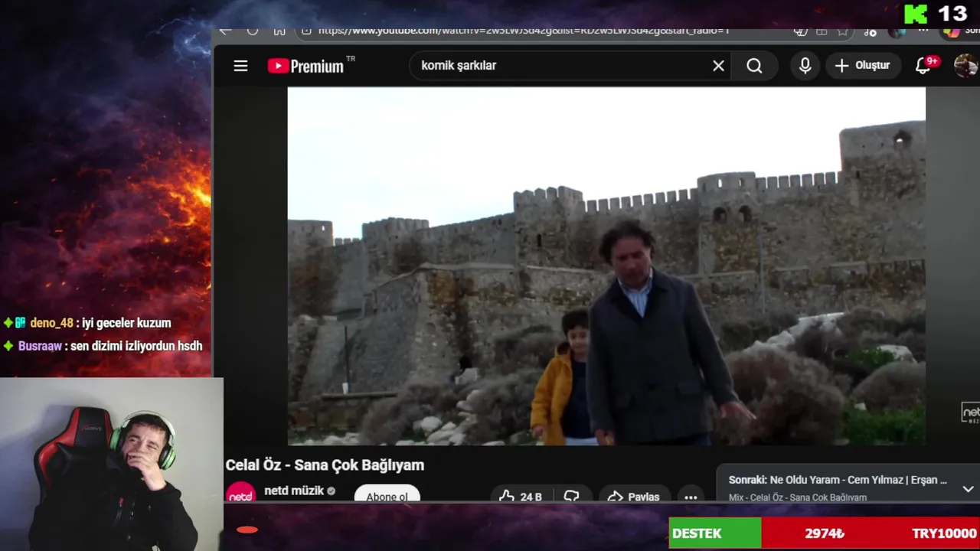Open the notifications bell
This screenshot has height=551, width=980.
pos(923,66)
